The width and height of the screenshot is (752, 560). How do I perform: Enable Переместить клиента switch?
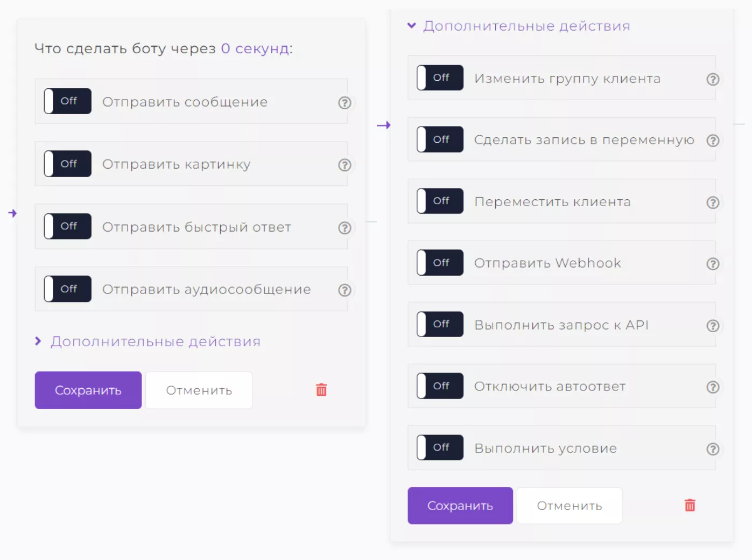pyautogui.click(x=440, y=201)
